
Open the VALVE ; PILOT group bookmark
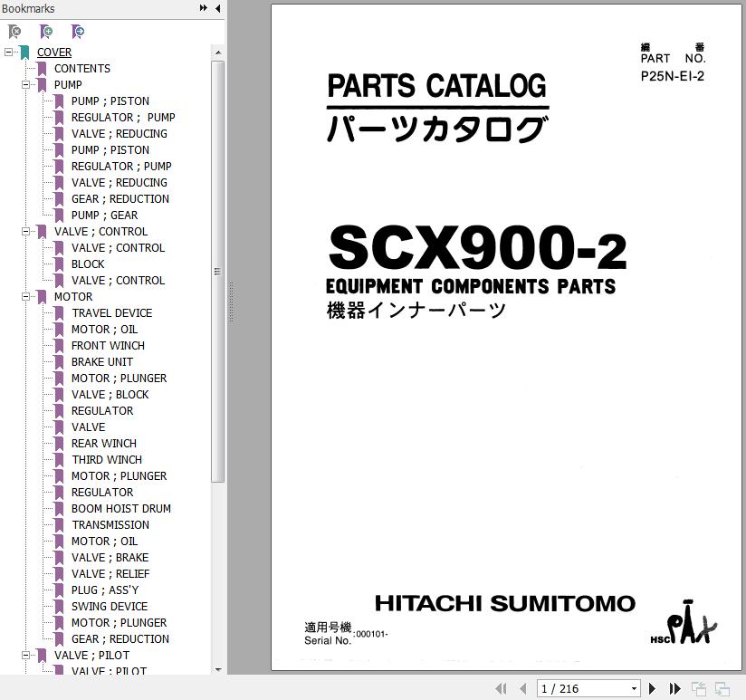pos(91,656)
